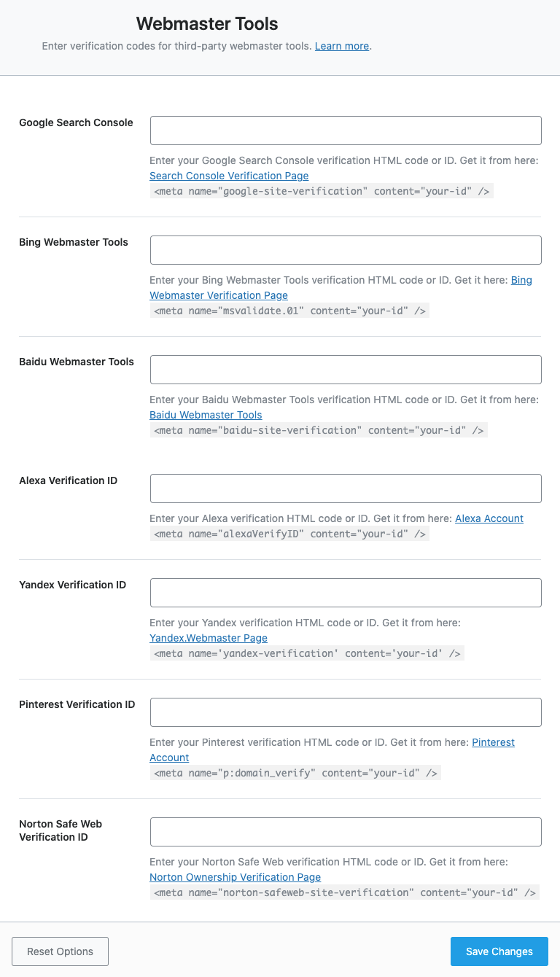This screenshot has height=977, width=560.
Task: Focus the Pinterest Verification ID field
Action: (346, 712)
